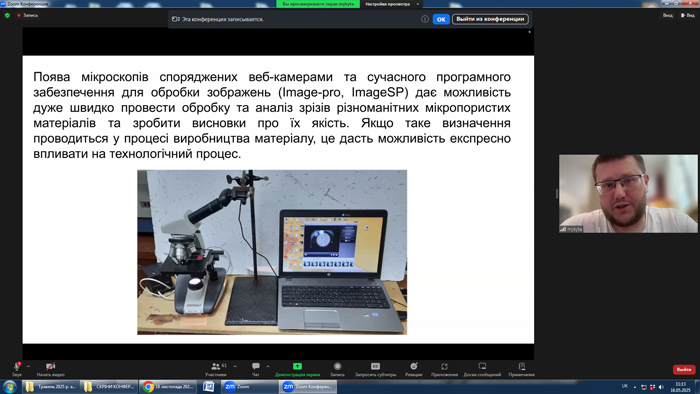
Task: Click the red Выйти leave button
Action: coord(684,369)
